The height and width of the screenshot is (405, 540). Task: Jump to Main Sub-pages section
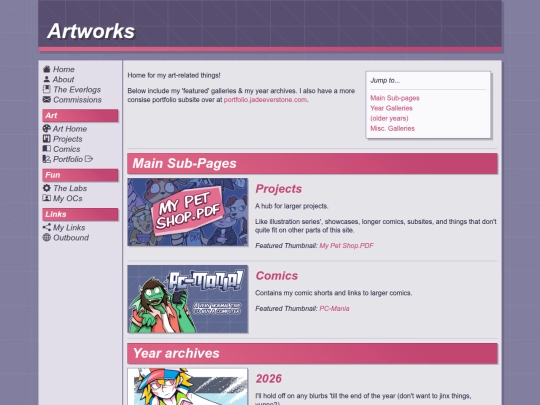395,98
